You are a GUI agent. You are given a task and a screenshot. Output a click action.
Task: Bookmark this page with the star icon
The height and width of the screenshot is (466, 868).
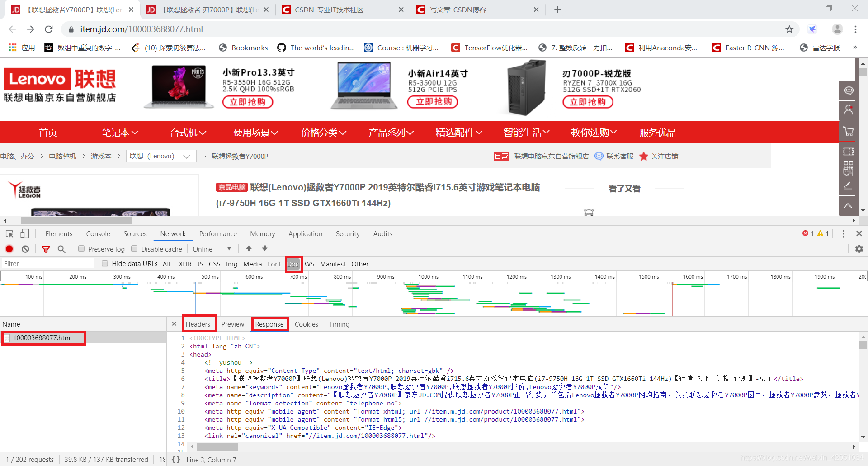pos(789,29)
